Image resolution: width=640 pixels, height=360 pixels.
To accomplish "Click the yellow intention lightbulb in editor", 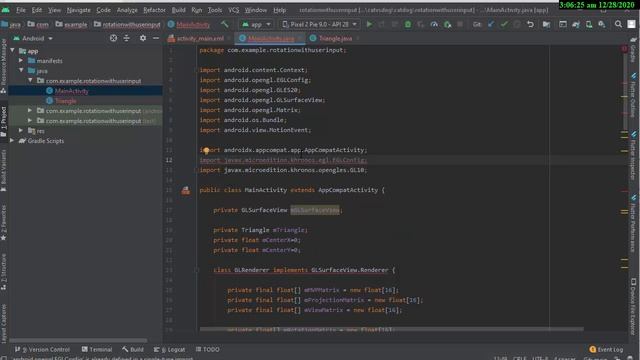I will (x=206, y=151).
